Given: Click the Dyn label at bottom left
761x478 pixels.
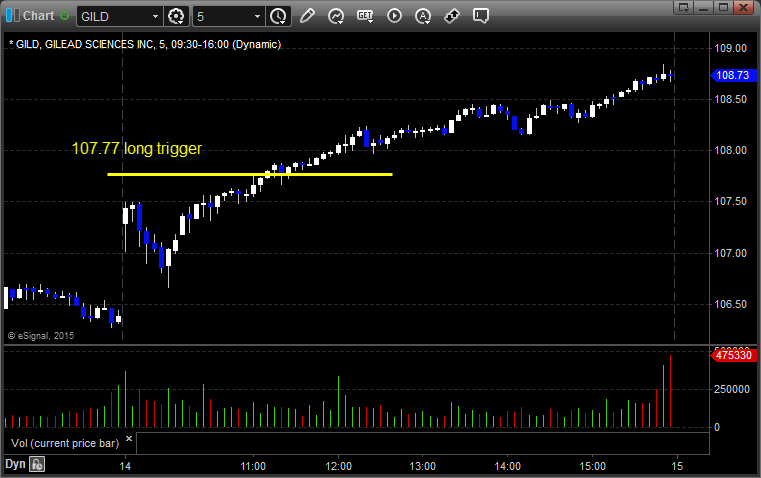Looking at the screenshot, I should pos(15,464).
